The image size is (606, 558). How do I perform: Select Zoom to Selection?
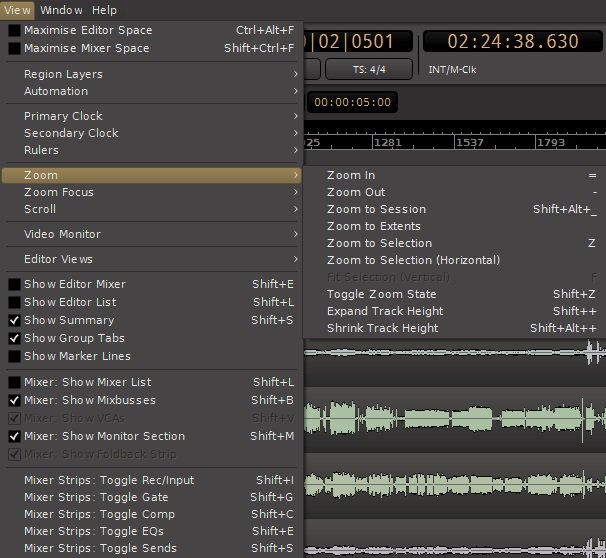pyautogui.click(x=454, y=243)
